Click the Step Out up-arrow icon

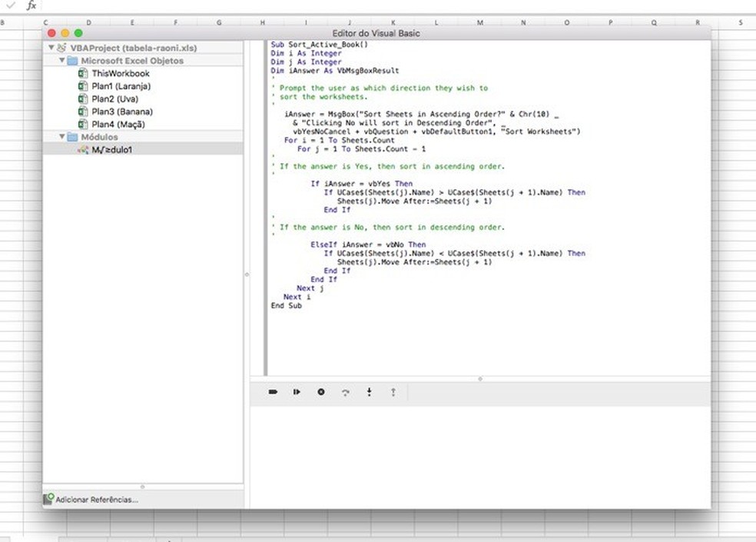(x=393, y=392)
